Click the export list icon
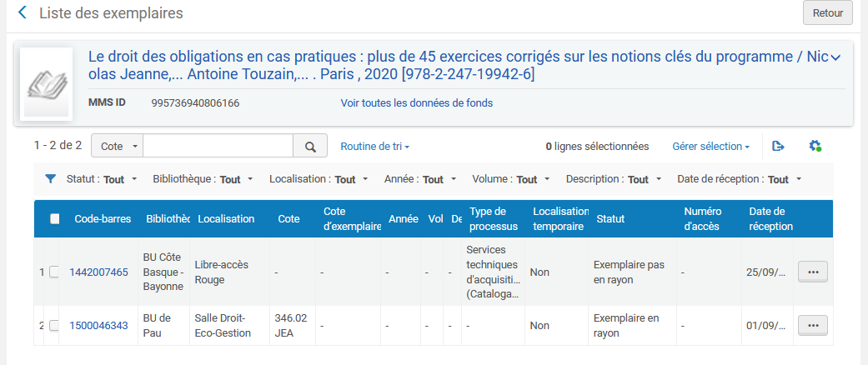This screenshot has width=868, height=365. pos(778,147)
